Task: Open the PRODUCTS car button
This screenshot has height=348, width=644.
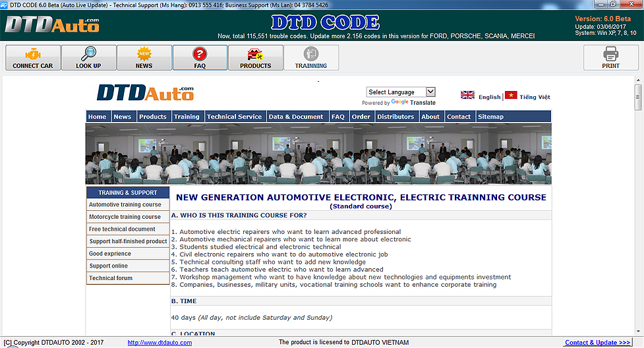Action: 256,58
